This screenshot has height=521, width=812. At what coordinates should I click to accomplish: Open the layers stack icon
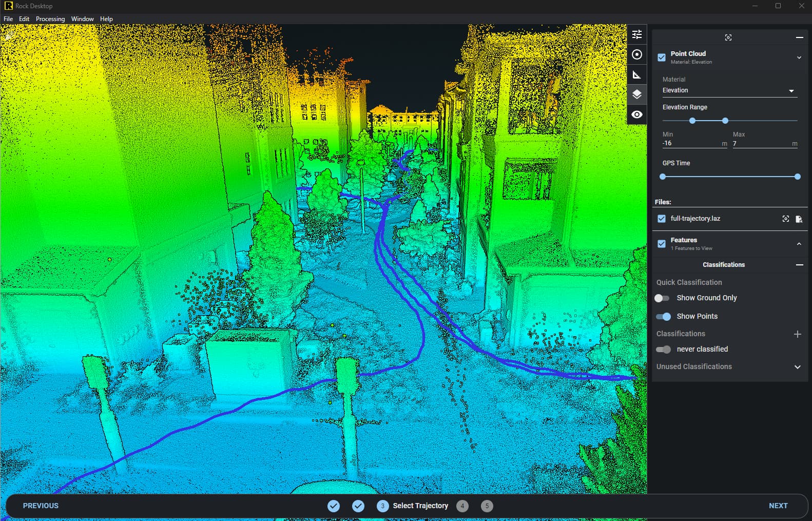pyautogui.click(x=637, y=94)
